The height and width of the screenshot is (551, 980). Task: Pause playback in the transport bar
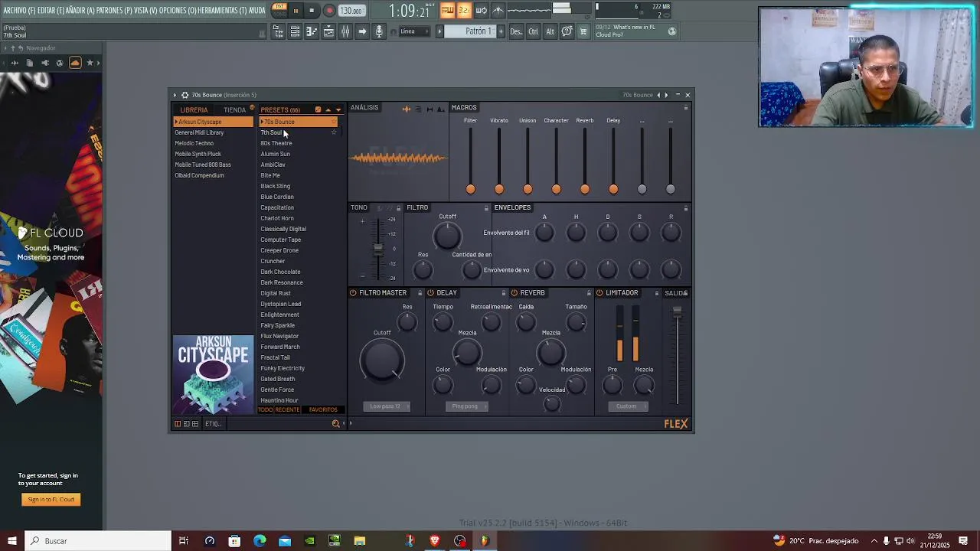(296, 11)
